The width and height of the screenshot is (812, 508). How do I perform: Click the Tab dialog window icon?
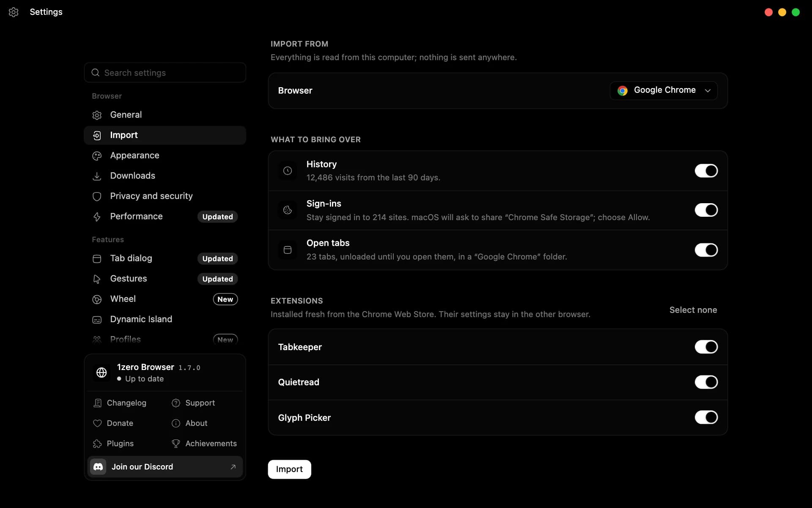tap(97, 258)
